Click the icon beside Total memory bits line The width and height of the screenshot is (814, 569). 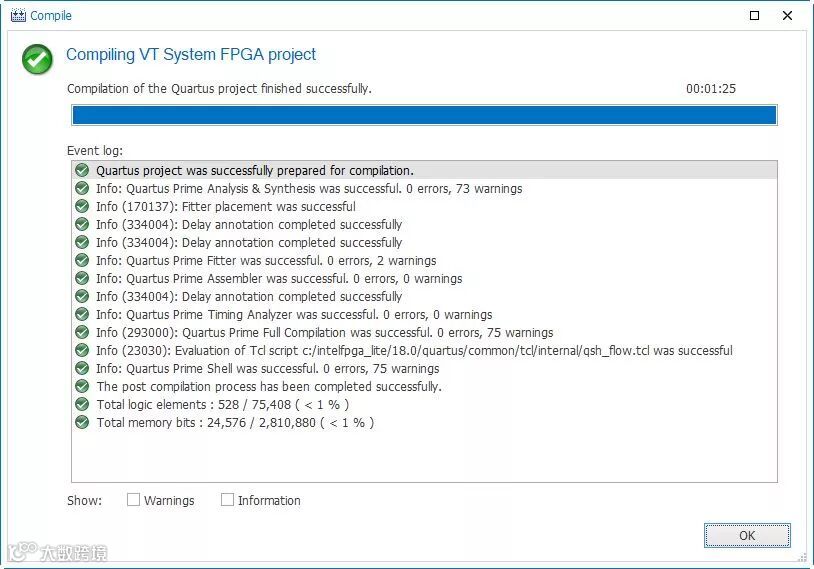[x=82, y=423]
